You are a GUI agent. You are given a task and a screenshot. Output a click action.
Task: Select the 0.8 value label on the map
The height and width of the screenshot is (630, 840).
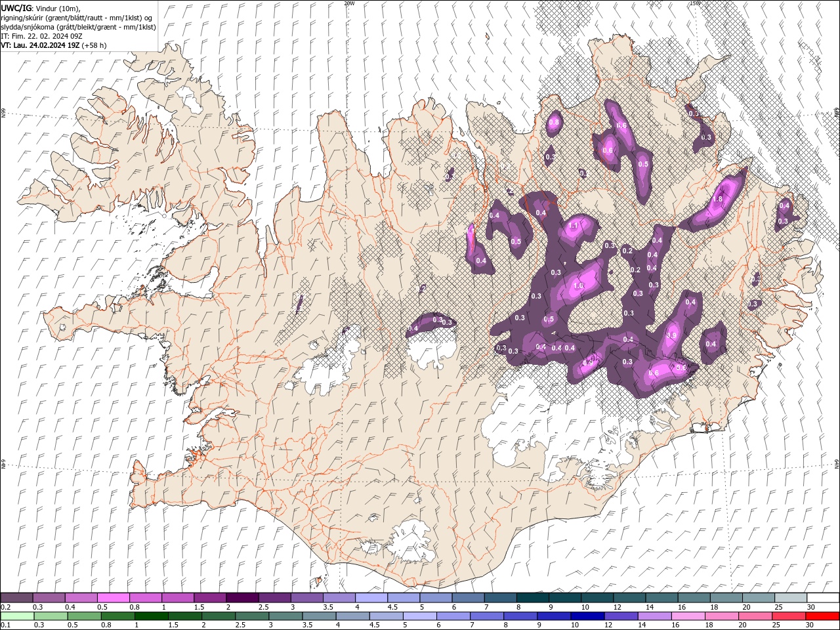coord(554,123)
